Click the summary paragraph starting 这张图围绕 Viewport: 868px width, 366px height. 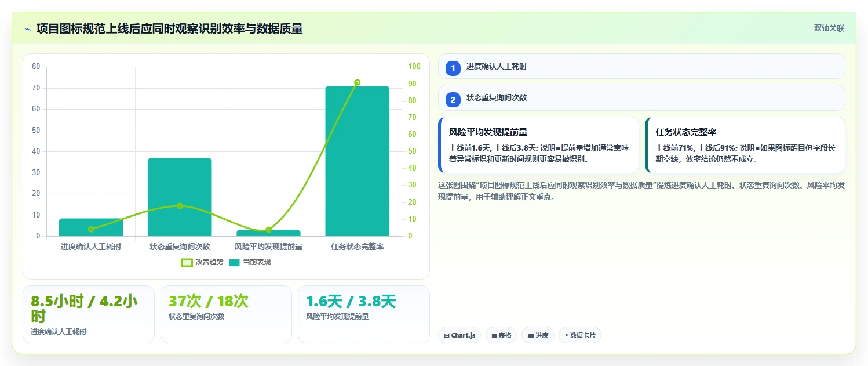click(x=641, y=191)
